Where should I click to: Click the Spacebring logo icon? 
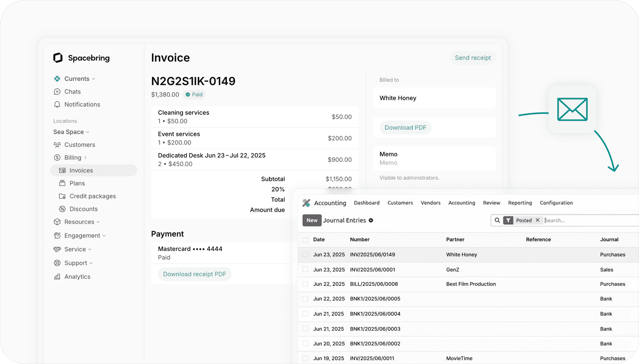tap(58, 58)
